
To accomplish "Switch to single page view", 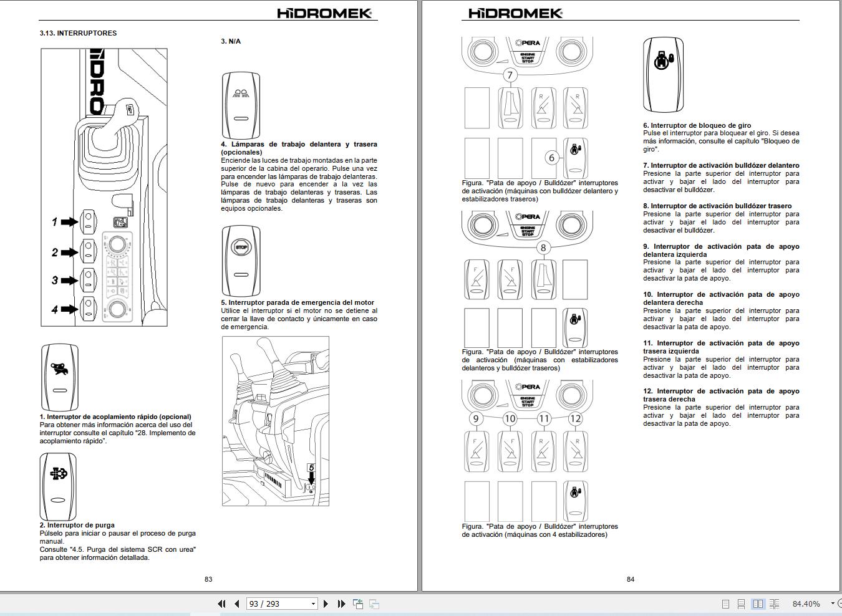I will 725,604.
